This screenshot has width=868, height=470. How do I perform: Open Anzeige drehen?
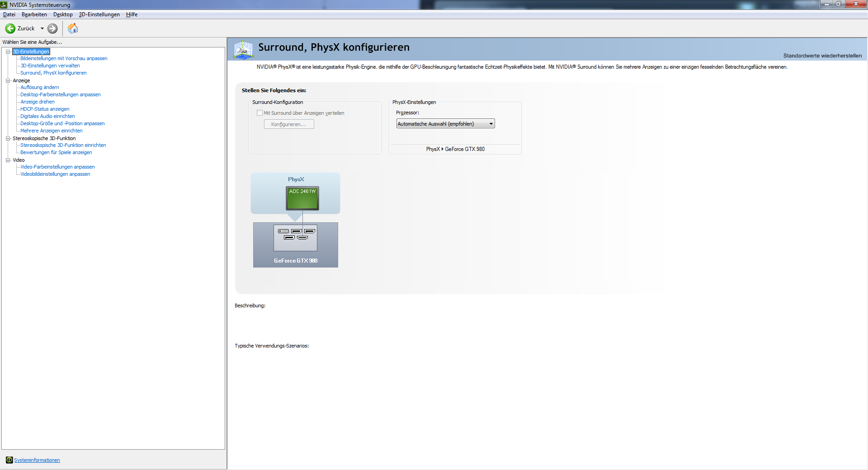[38, 102]
